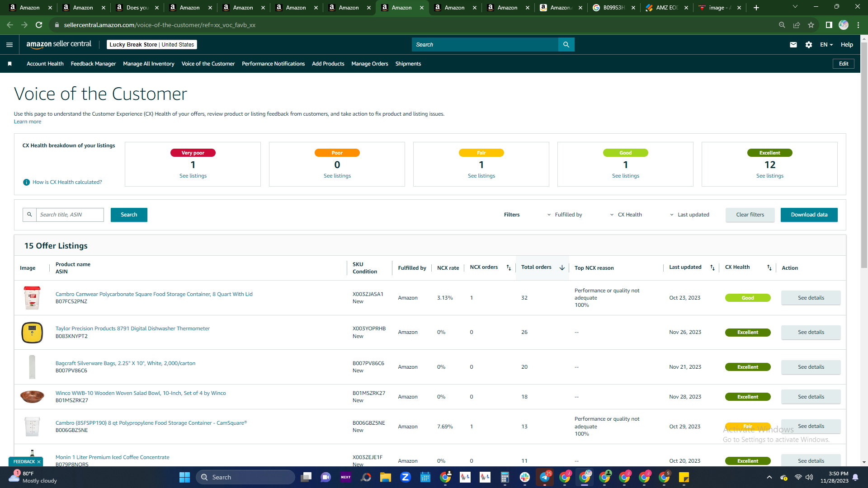Open Chrome profile avatar
The width and height of the screenshot is (868, 488).
pyautogui.click(x=844, y=25)
